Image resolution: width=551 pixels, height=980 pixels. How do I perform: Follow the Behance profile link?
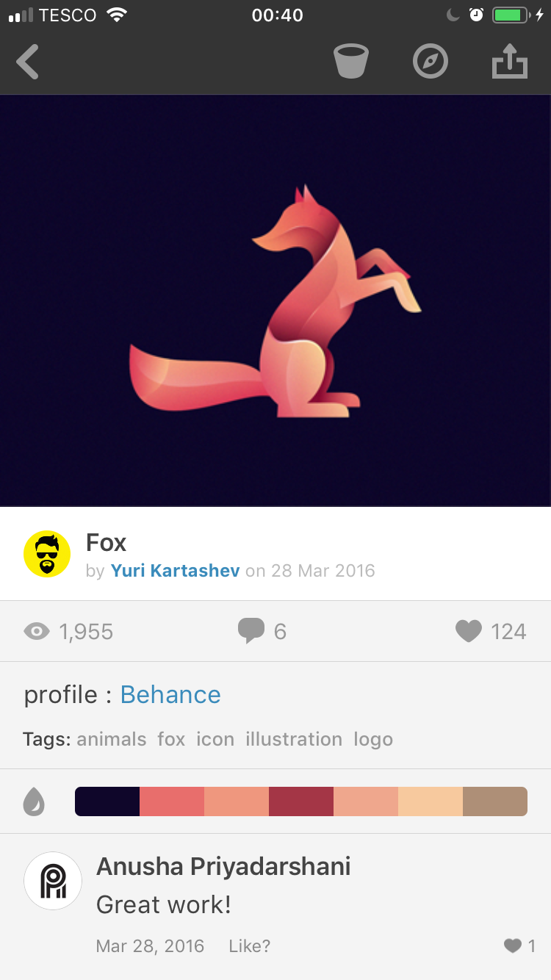170,694
